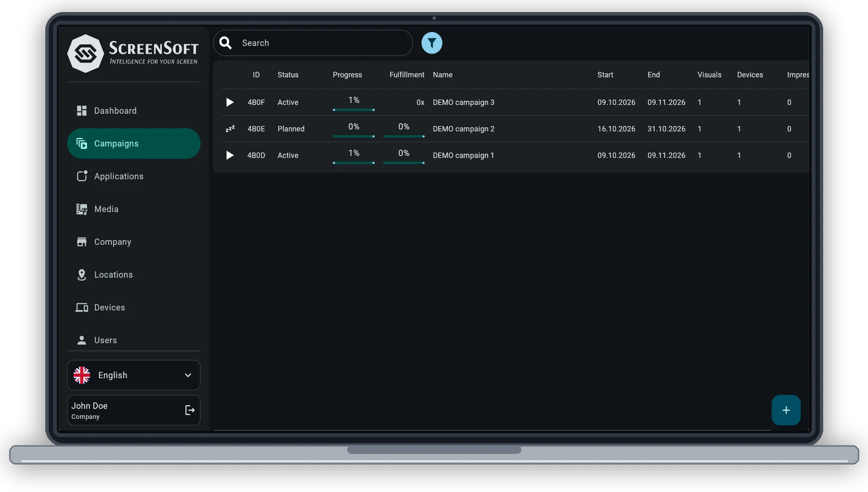This screenshot has width=868, height=492.
Task: Click the UK flag icon
Action: coord(82,375)
